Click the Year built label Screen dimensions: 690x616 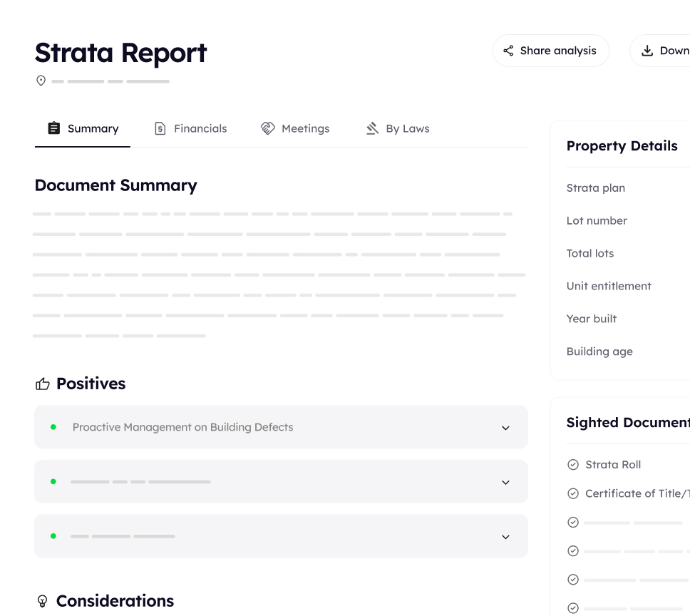coord(592,319)
